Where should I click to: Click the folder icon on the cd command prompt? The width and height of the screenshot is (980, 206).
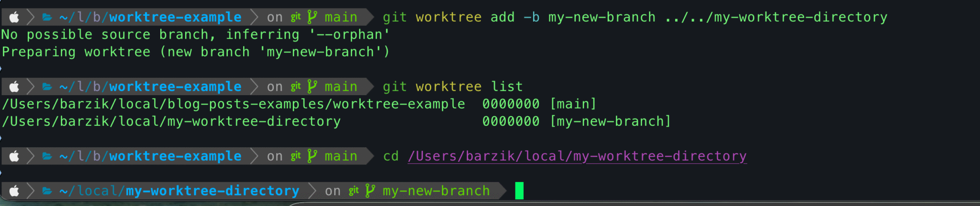click(x=47, y=156)
